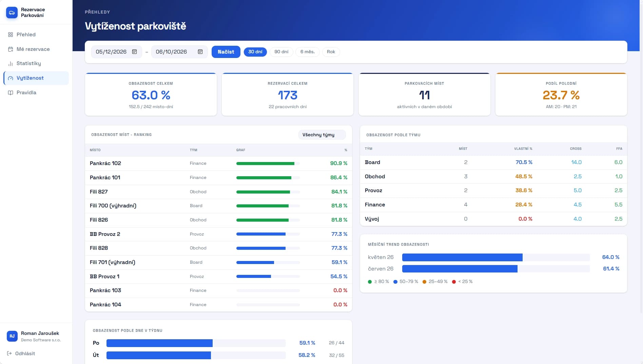Click the Odhlásit logout arrow icon

tap(9, 353)
